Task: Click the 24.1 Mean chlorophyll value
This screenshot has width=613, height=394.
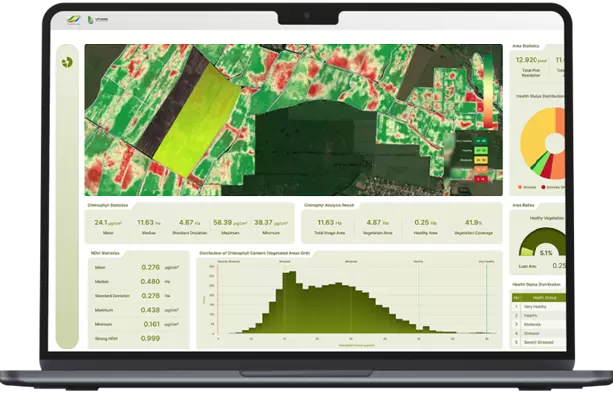Action: tap(108, 222)
